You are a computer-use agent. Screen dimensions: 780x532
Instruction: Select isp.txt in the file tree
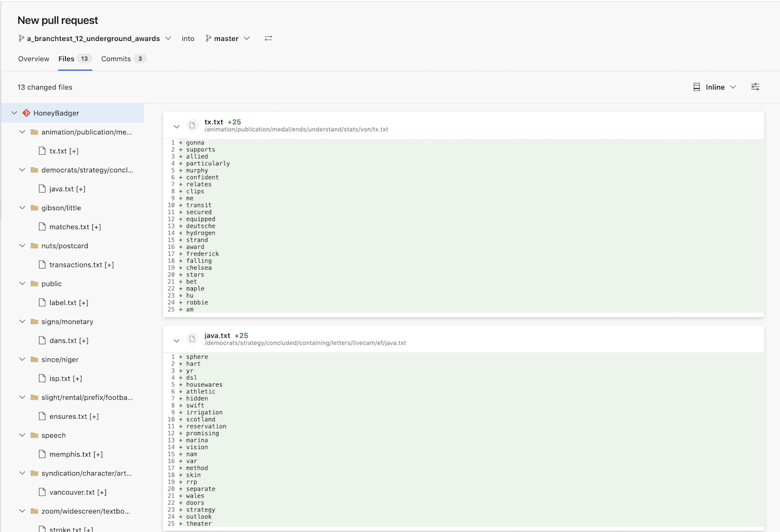pos(66,378)
